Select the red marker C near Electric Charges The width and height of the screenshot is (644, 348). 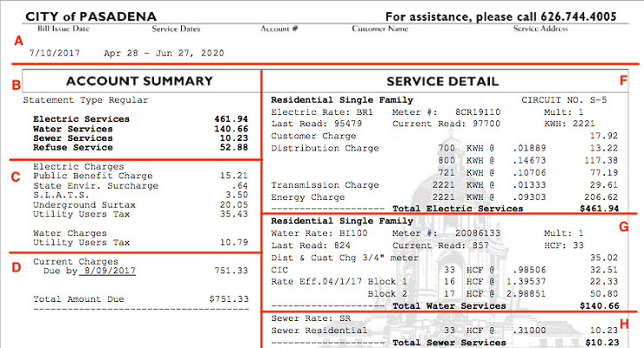[15, 177]
